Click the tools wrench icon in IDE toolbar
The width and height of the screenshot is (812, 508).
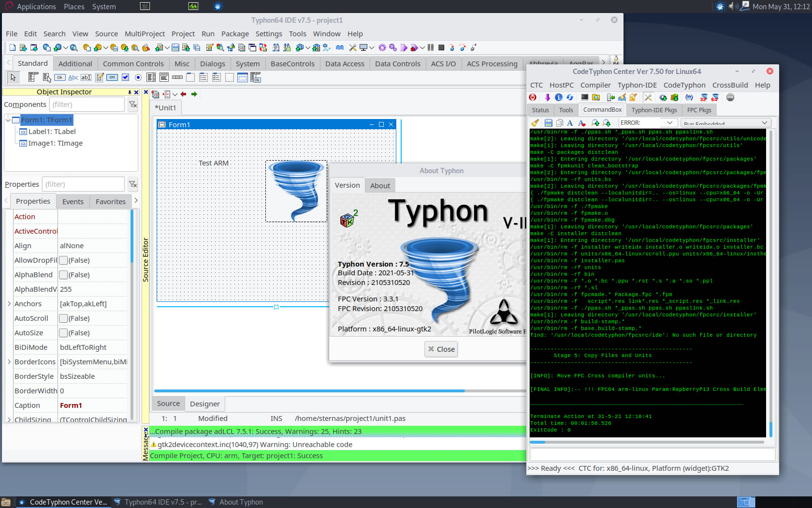click(x=352, y=47)
